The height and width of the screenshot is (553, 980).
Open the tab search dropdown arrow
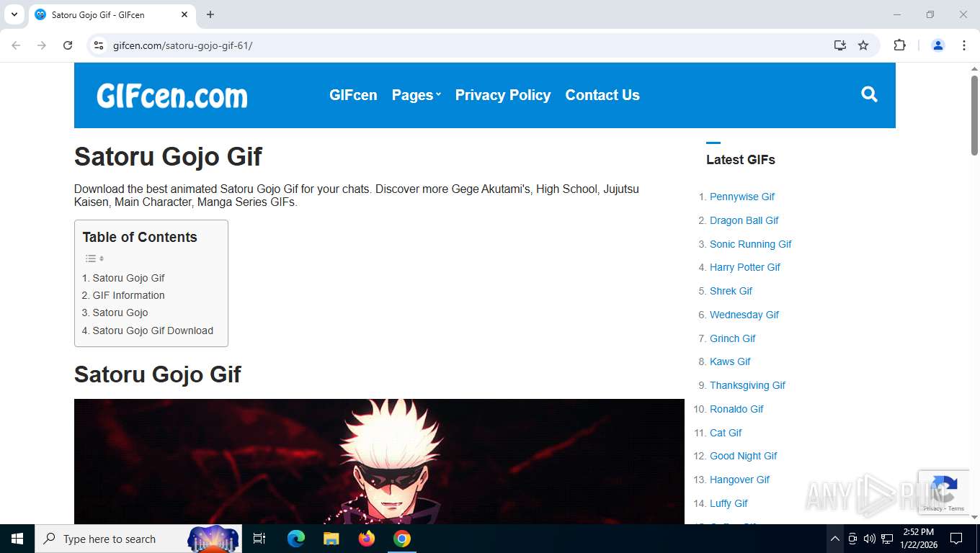[14, 14]
